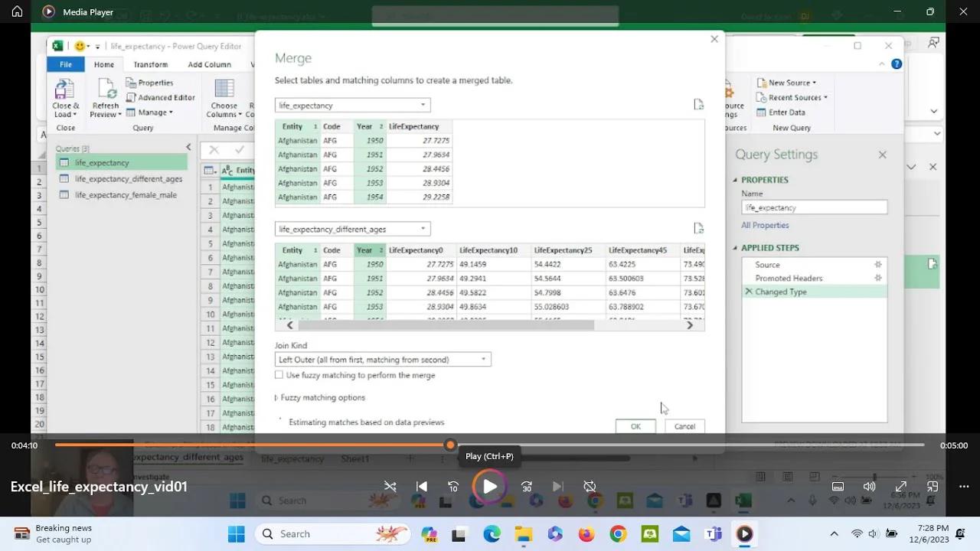The image size is (980, 551).
Task: Enable Use fuzzy matching to perform the merge
Action: click(279, 375)
